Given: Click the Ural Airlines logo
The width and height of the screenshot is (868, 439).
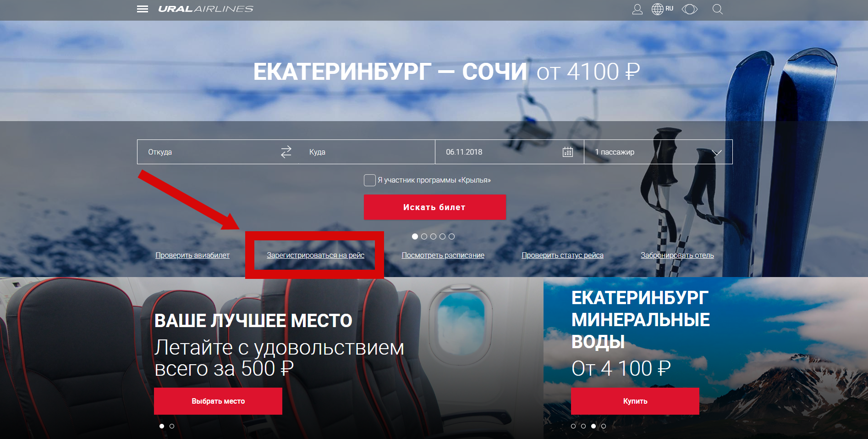Looking at the screenshot, I should pos(205,9).
